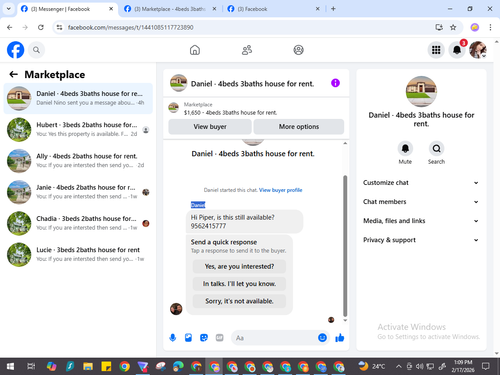500x375 pixels.
Task: Open the nine-dot Menu grid icon
Action: click(436, 50)
